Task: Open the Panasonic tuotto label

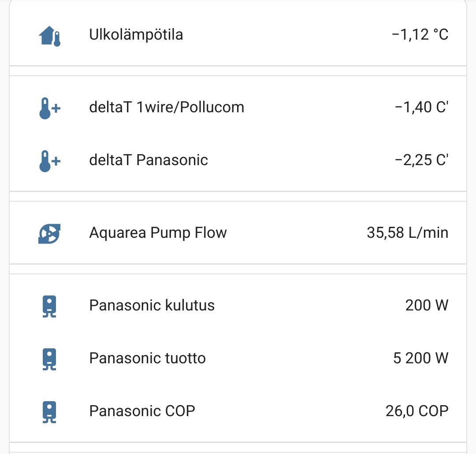Action: [147, 358]
